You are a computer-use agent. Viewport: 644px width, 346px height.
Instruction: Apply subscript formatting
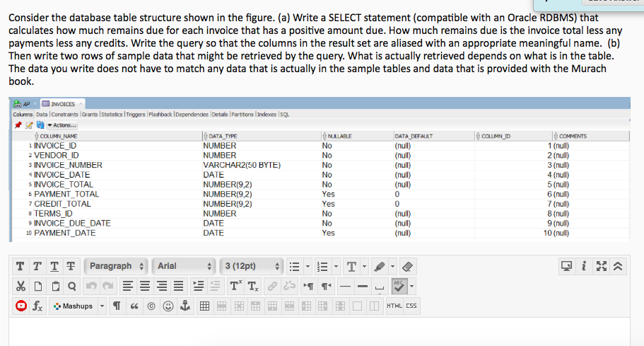click(x=253, y=286)
